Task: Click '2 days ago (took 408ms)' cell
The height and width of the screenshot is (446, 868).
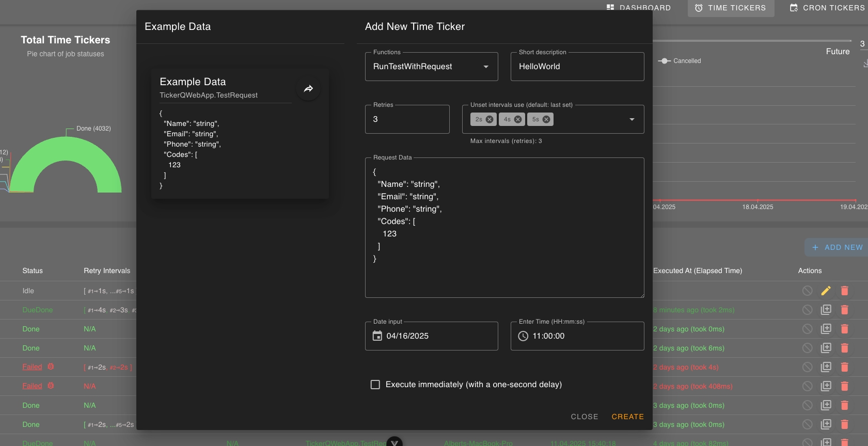Action: [693, 386]
